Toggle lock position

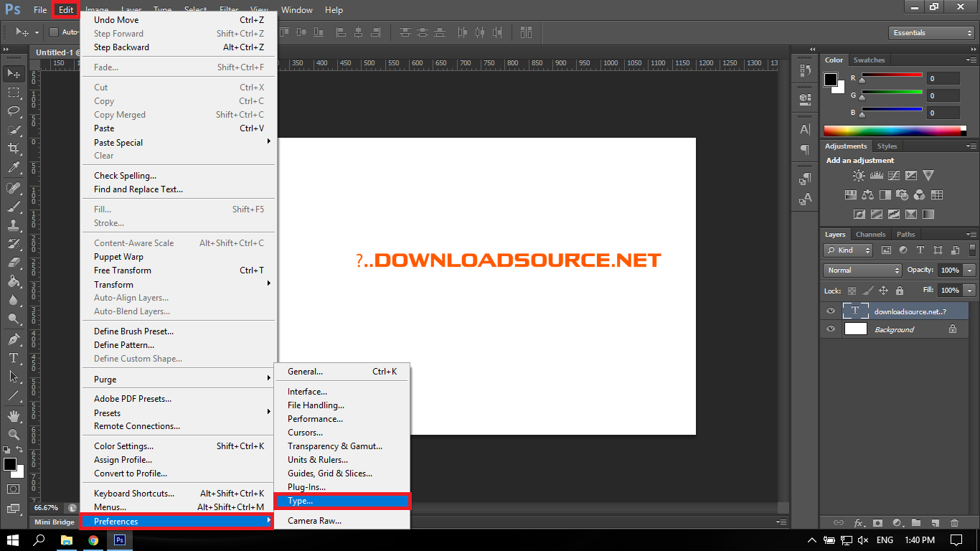[x=883, y=291]
